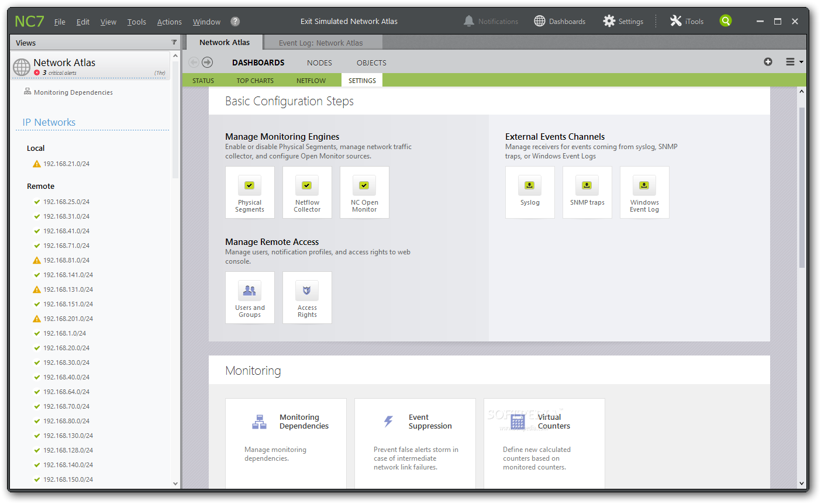
Task: Open the STATUS sub-tab
Action: click(x=203, y=81)
